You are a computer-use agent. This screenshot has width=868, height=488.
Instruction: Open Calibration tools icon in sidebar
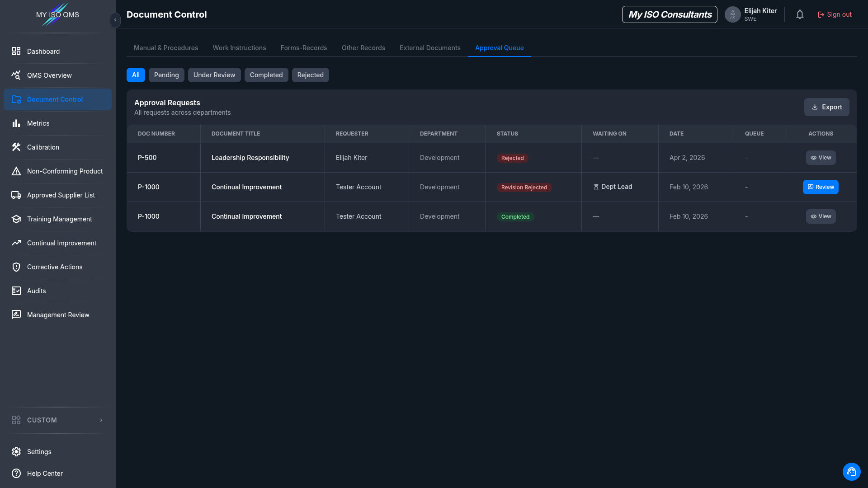click(x=16, y=147)
